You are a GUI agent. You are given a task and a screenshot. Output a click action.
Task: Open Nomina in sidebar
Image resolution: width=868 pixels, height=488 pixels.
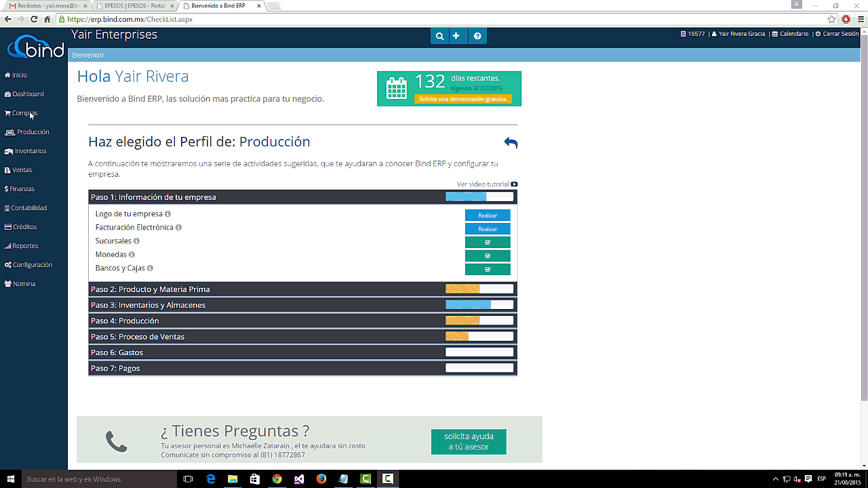point(20,284)
